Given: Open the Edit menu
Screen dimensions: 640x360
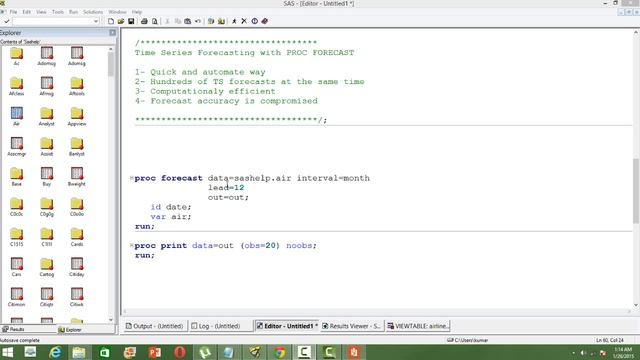Looking at the screenshot, I should tap(27, 12).
